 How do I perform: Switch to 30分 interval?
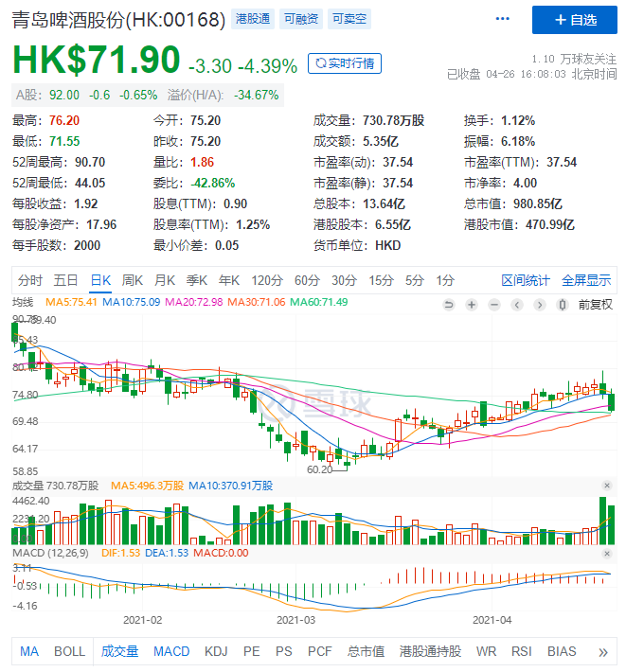point(345,280)
